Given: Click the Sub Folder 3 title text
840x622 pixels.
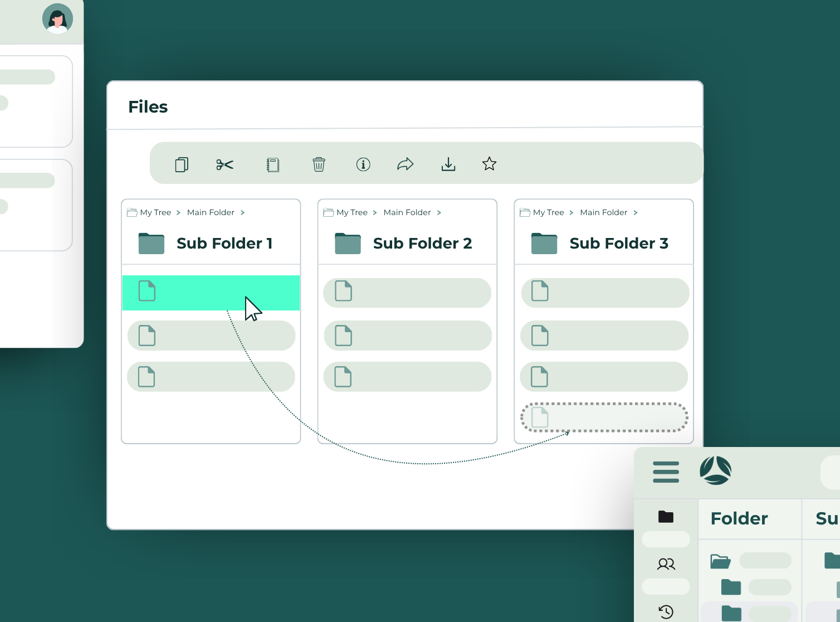Looking at the screenshot, I should click(x=619, y=244).
